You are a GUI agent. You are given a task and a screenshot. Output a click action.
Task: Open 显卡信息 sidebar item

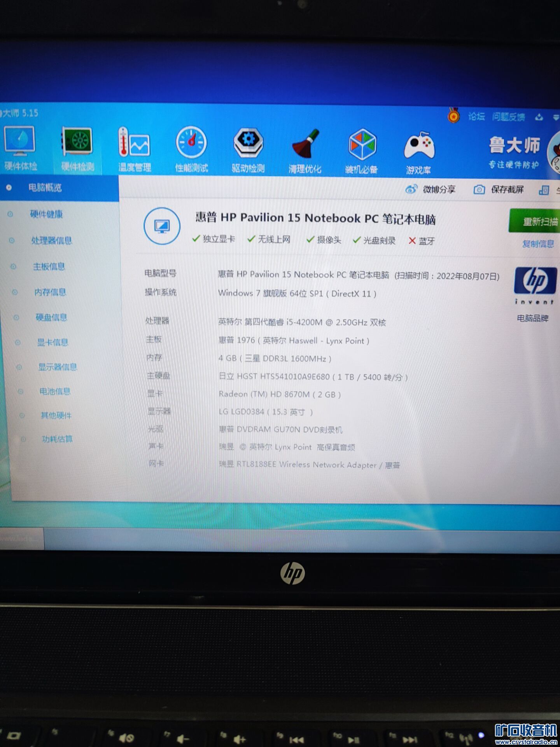tap(52, 342)
